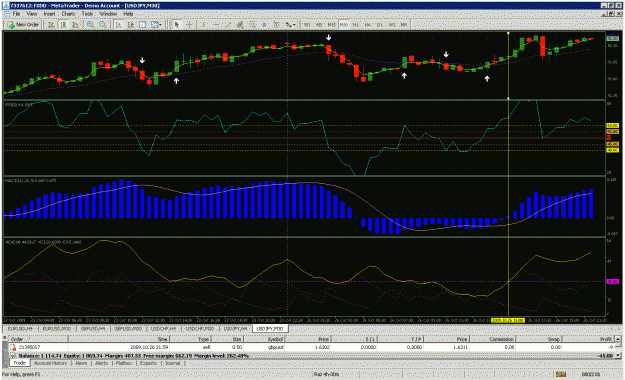Open the Charts menu
625x380 pixels.
pos(68,14)
